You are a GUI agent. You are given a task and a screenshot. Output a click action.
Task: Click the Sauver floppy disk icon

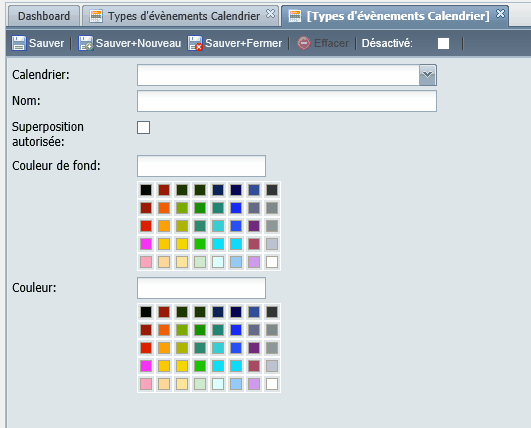(x=19, y=43)
